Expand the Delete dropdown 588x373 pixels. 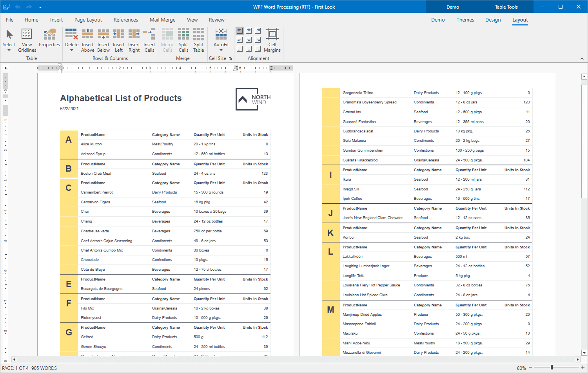coord(72,50)
